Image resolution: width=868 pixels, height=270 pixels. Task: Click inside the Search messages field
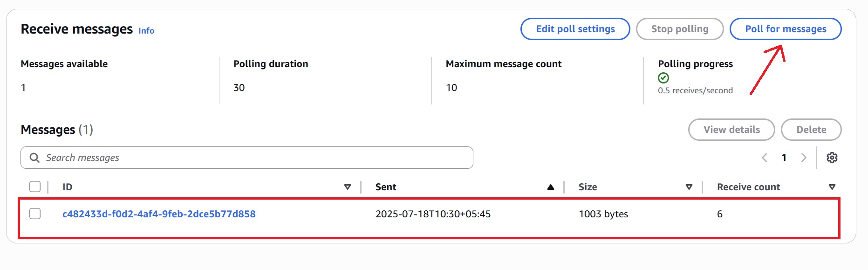point(186,158)
